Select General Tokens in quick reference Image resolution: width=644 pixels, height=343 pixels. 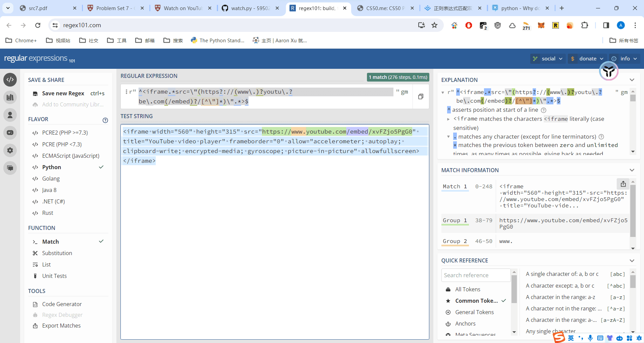474,312
